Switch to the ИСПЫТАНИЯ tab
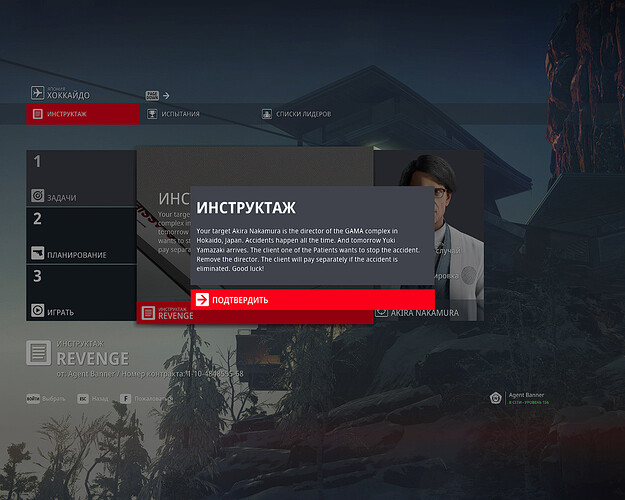625x500 pixels. pos(173,114)
